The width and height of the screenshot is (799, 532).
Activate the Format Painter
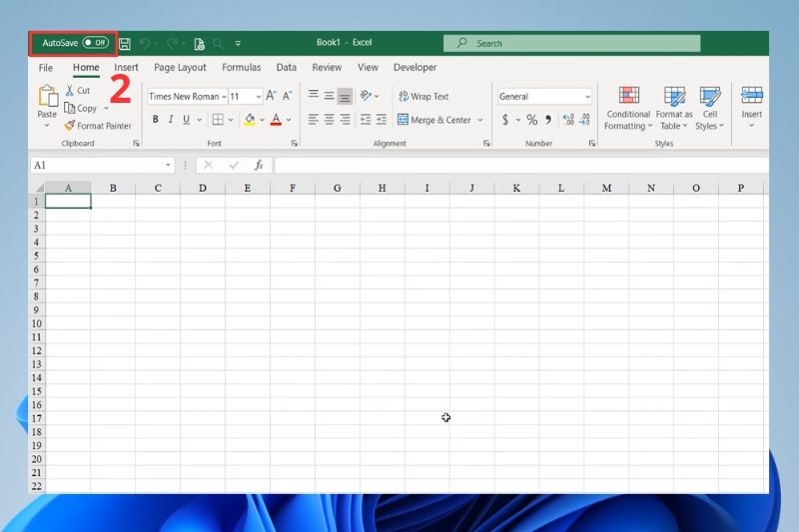click(x=98, y=126)
